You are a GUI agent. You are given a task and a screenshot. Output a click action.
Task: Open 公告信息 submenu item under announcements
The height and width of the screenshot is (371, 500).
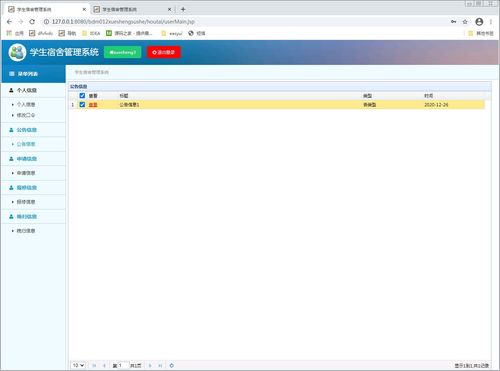pyautogui.click(x=26, y=144)
